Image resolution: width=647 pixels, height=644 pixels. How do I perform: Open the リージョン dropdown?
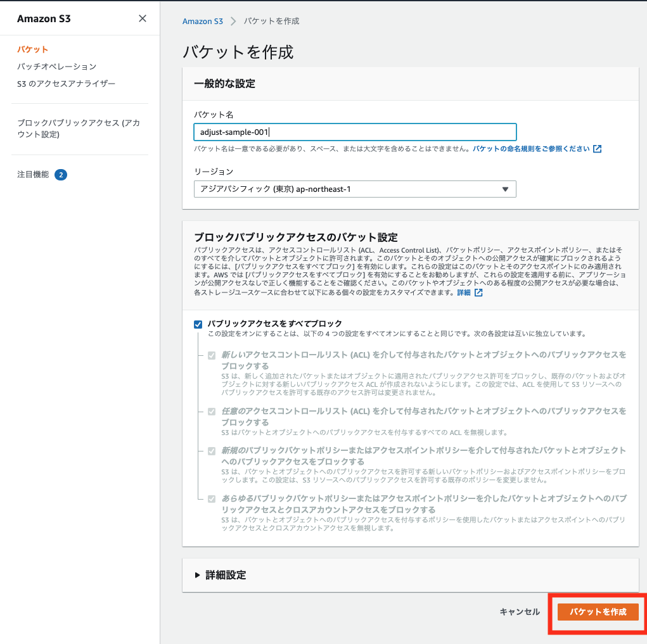(x=355, y=189)
